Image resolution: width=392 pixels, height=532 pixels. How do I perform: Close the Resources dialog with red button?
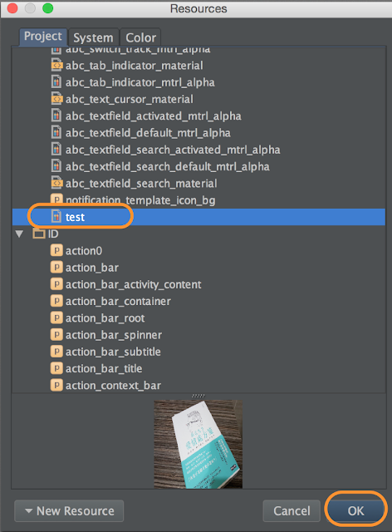click(12, 8)
